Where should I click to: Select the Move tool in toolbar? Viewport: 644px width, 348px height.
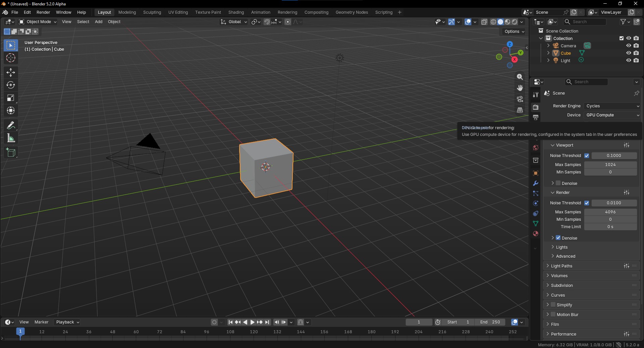click(11, 72)
